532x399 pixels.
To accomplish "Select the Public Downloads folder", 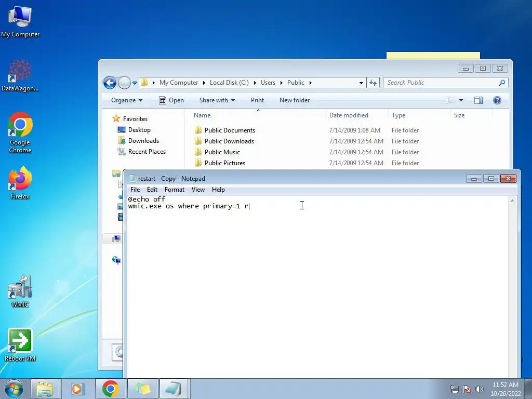I will tap(224, 141).
